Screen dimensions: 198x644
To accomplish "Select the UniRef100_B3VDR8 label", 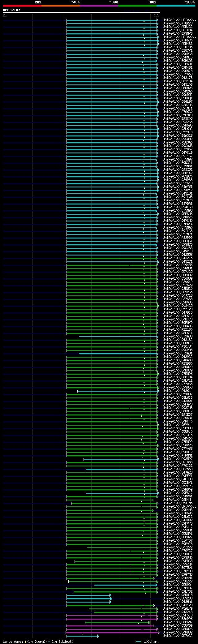I will [x=178, y=204].
